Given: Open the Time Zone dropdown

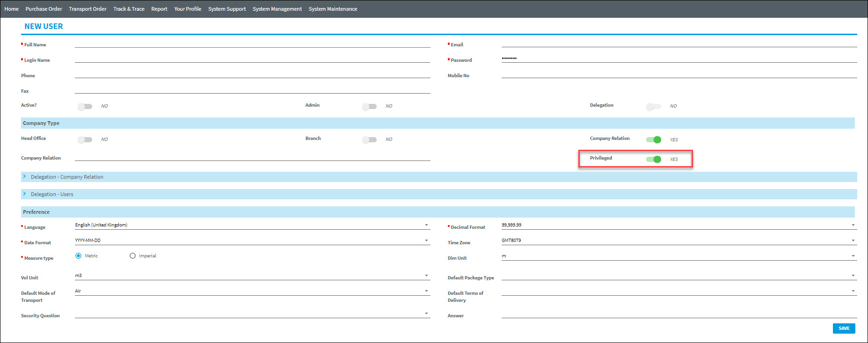Looking at the screenshot, I should [679, 241].
